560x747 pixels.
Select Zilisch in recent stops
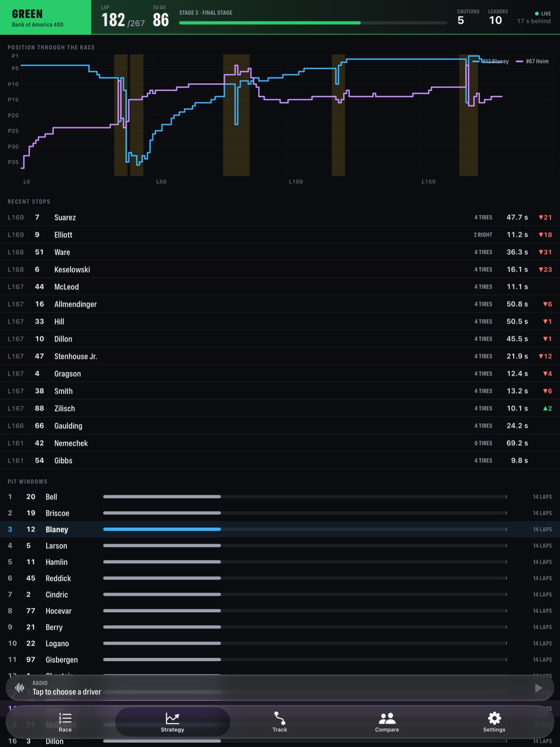(x=280, y=409)
